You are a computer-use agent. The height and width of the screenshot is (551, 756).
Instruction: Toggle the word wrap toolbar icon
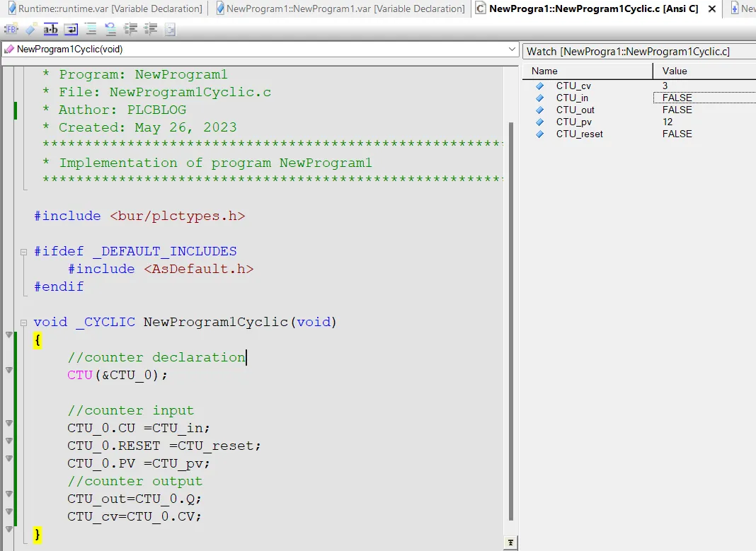point(71,30)
